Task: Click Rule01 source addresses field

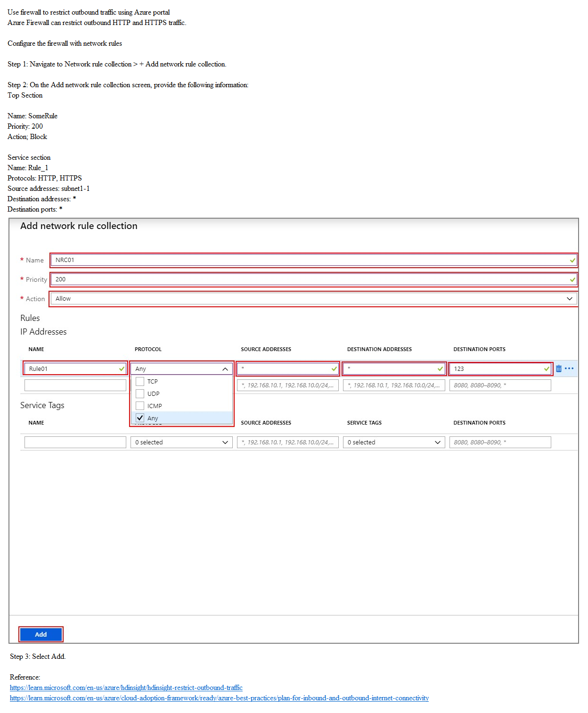Action: tap(288, 369)
